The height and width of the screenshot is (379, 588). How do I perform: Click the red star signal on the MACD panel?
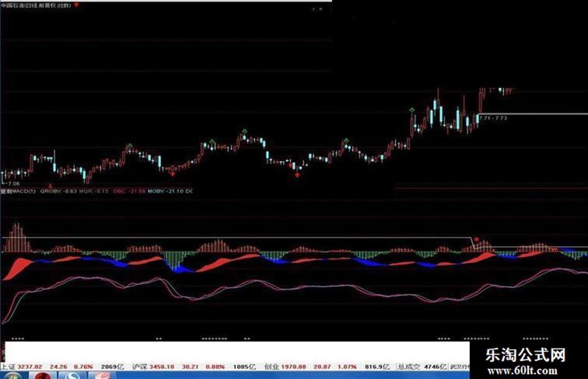476,240
